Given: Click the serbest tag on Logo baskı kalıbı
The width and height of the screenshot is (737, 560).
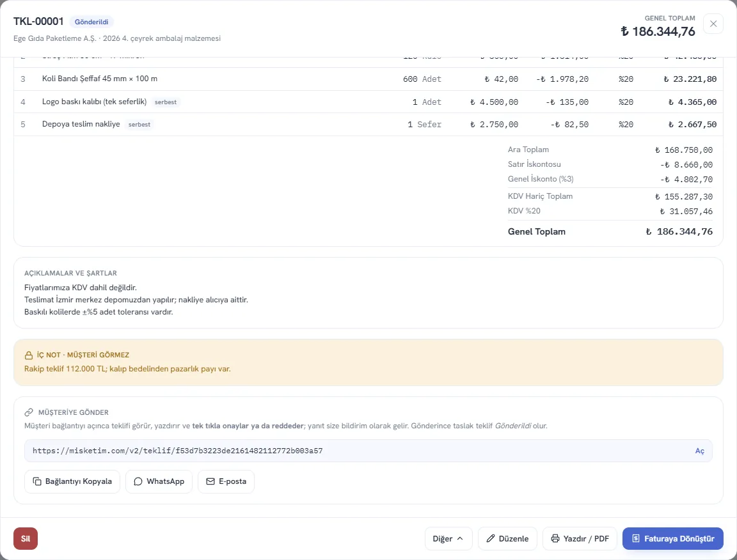Looking at the screenshot, I should (x=166, y=102).
